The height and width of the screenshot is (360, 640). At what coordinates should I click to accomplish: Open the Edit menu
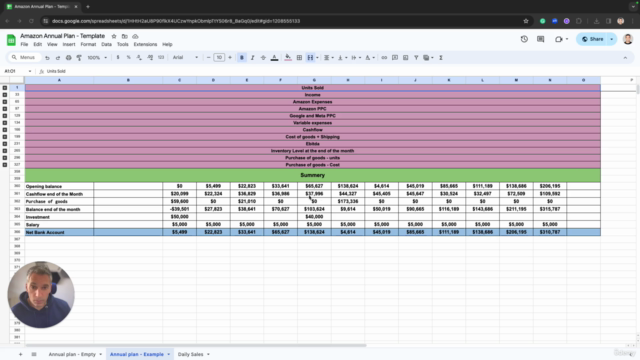coord(38,44)
